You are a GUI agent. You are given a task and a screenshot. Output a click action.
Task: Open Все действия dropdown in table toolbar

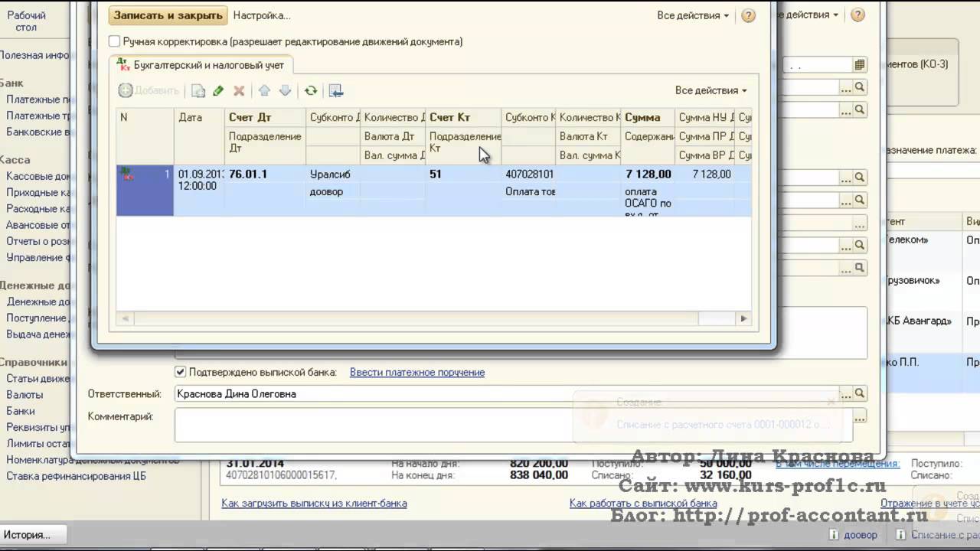tap(710, 90)
